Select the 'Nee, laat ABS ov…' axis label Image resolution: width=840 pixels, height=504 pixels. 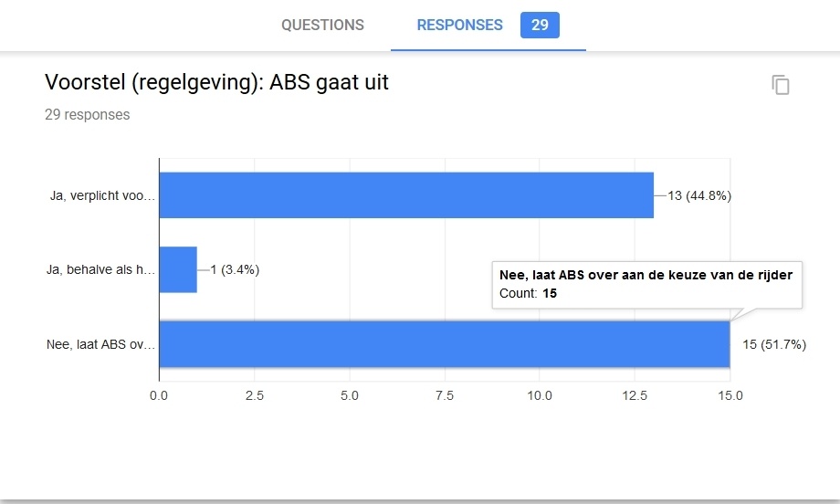click(100, 344)
